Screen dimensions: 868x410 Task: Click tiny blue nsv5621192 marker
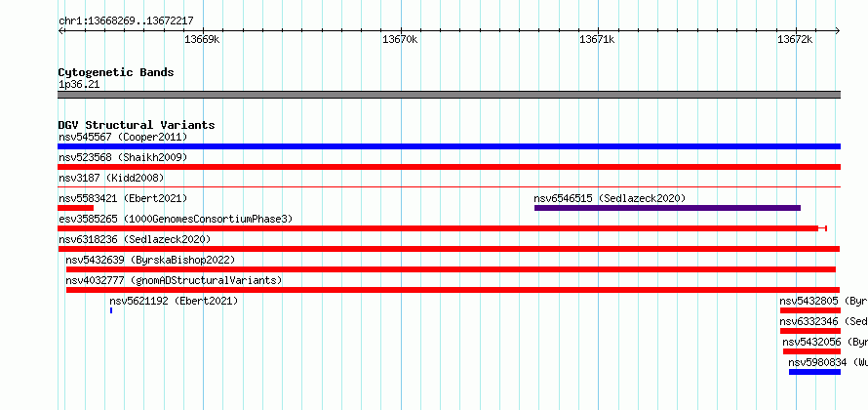click(x=111, y=310)
